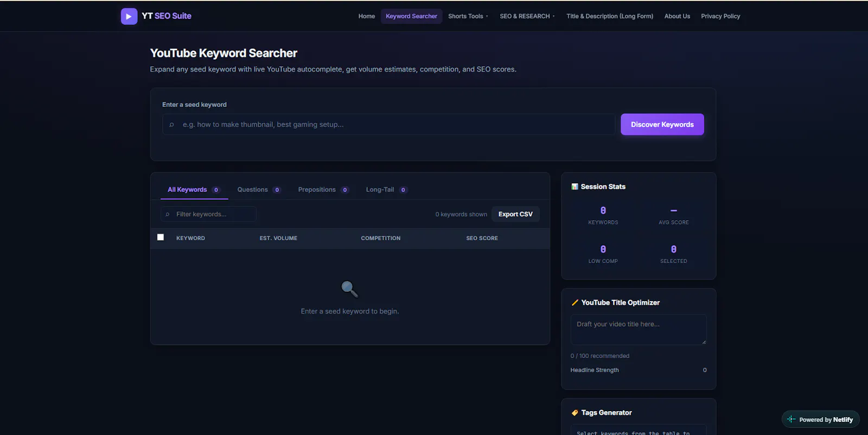The image size is (868, 435).
Task: Click the EST. VOLUME column header
Action: pyautogui.click(x=278, y=238)
